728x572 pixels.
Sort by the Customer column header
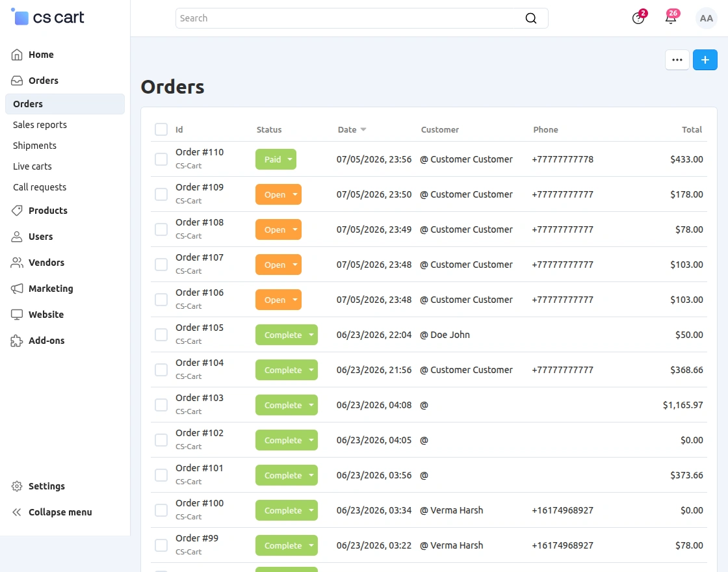(439, 129)
